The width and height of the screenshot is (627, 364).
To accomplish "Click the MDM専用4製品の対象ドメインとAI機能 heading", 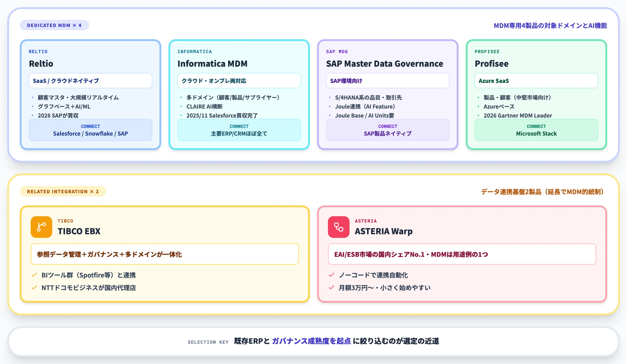I will pos(550,25).
